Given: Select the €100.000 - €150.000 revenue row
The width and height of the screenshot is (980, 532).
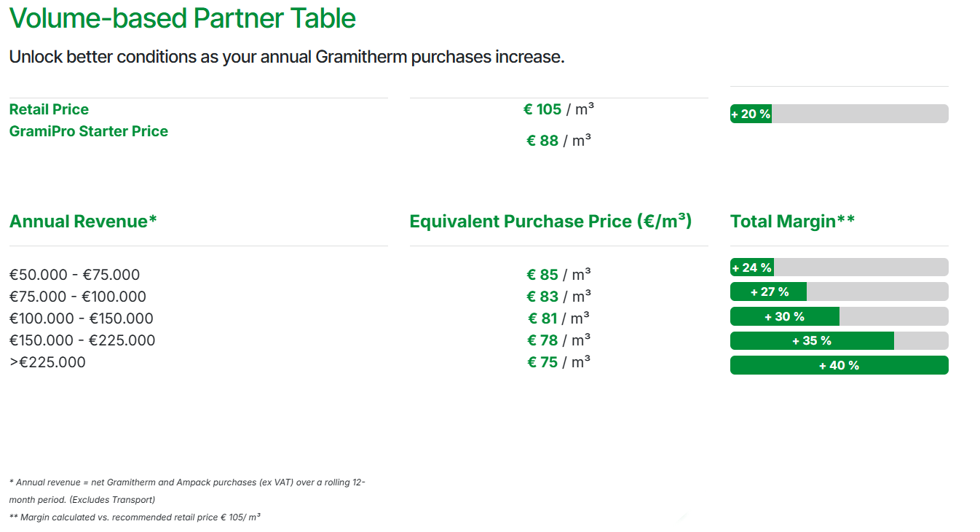Looking at the screenshot, I should tap(82, 318).
